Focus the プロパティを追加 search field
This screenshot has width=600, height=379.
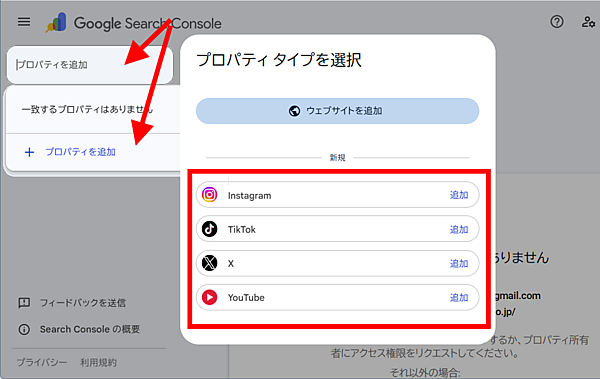tap(90, 65)
